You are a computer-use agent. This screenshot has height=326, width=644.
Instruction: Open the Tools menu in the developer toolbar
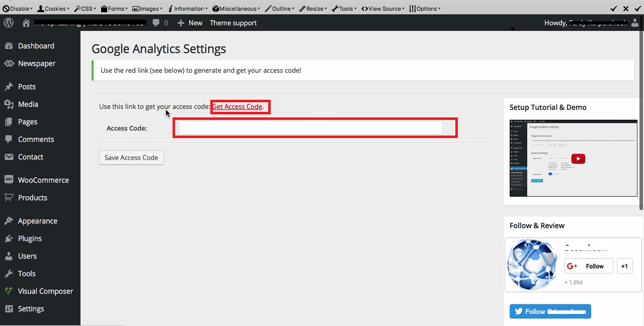(344, 9)
